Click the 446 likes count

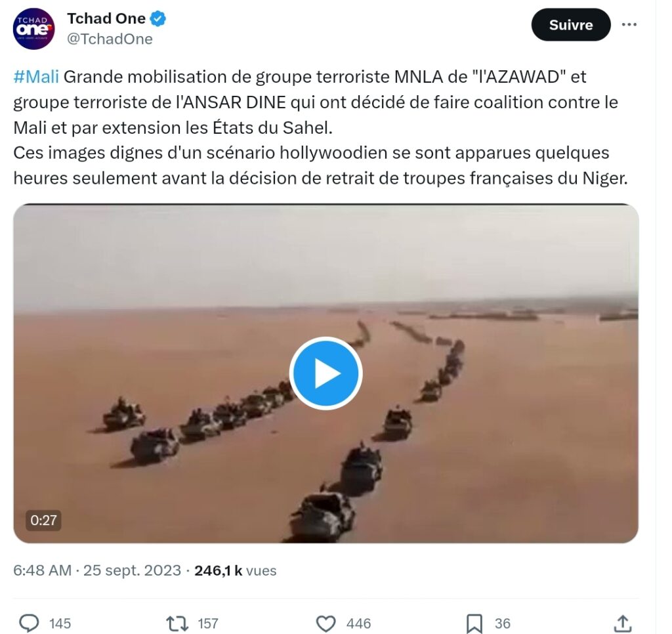click(359, 623)
